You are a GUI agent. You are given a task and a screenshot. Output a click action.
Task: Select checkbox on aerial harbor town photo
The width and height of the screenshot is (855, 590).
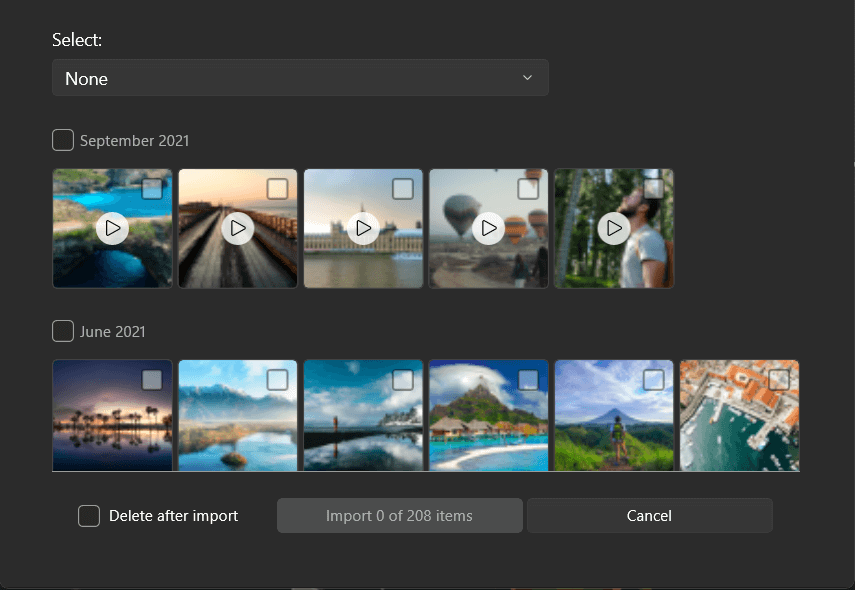click(779, 380)
